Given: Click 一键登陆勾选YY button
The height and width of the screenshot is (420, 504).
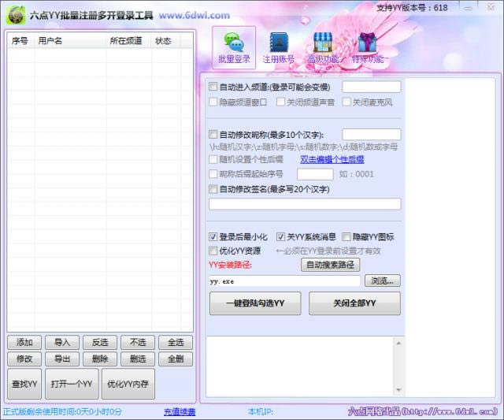Looking at the screenshot, I should tap(255, 303).
